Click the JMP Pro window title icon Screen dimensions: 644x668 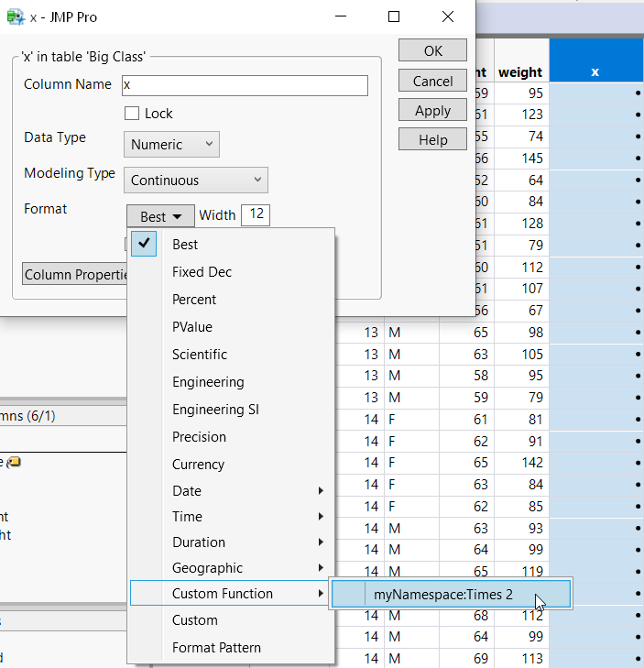point(15,16)
